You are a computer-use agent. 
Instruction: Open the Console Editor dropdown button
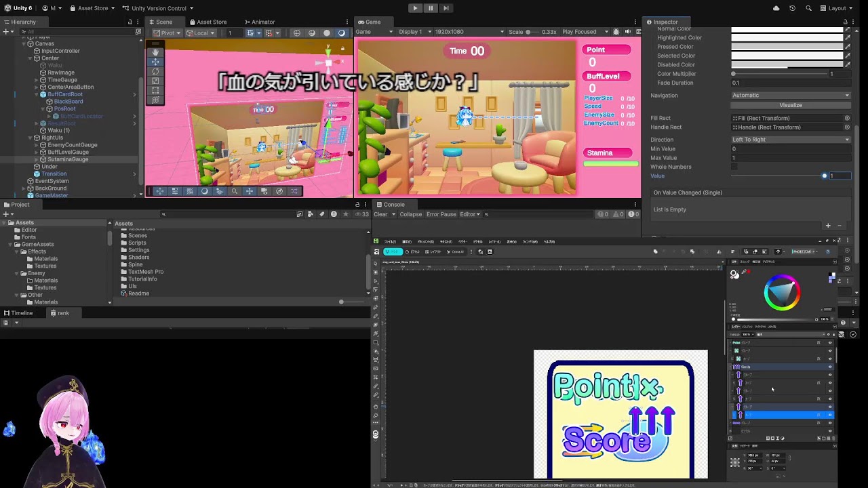coord(470,214)
